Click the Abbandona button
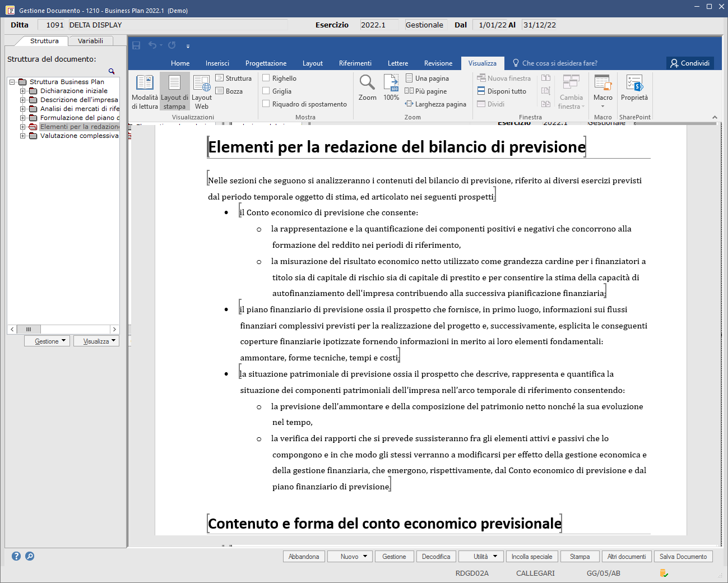The height and width of the screenshot is (583, 728). tap(304, 557)
